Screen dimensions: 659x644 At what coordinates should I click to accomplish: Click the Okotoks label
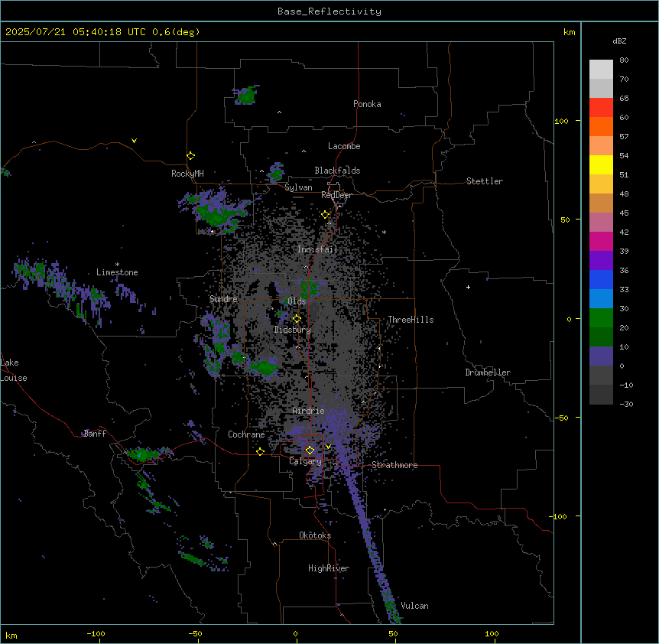pyautogui.click(x=315, y=535)
